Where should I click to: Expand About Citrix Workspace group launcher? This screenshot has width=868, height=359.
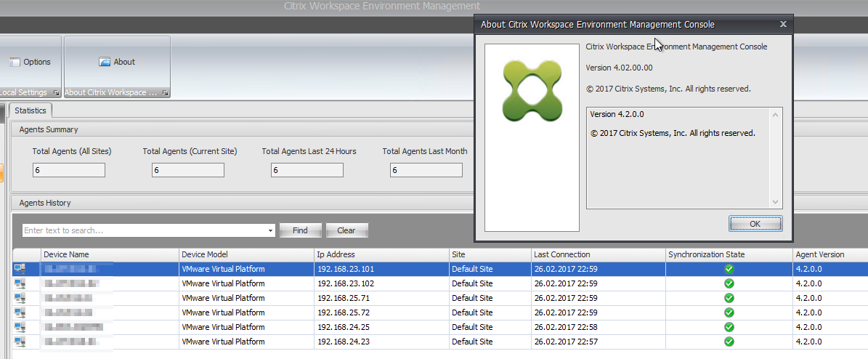[165, 93]
